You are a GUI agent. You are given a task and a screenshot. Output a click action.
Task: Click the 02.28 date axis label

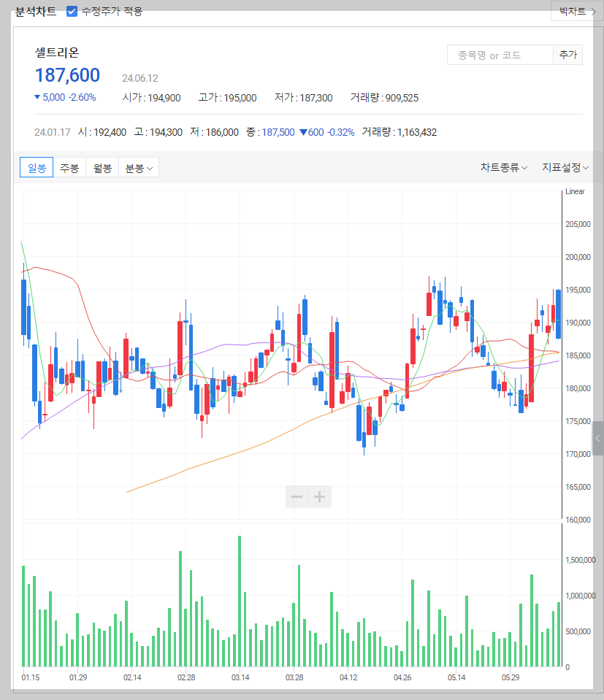186,677
